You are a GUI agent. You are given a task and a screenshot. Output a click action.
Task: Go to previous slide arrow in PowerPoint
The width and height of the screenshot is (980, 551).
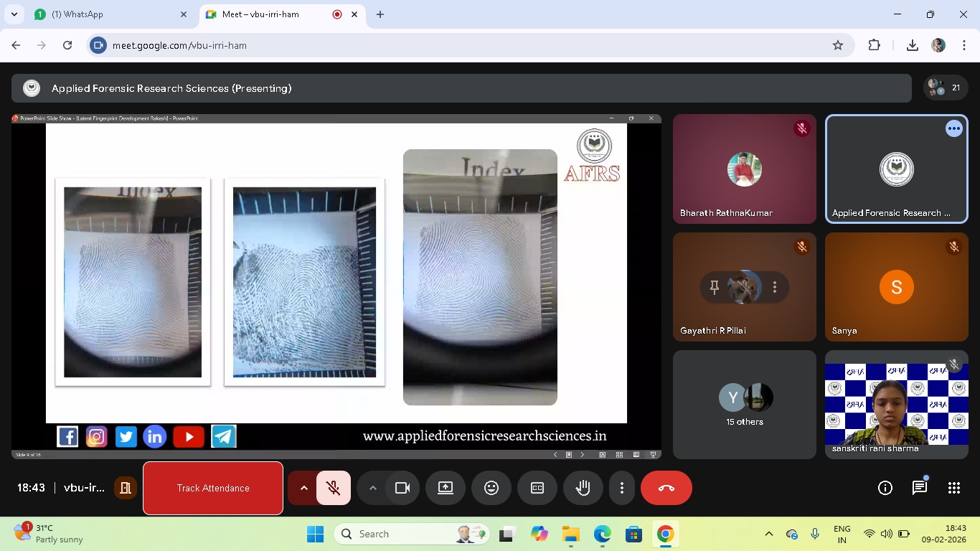555,454
